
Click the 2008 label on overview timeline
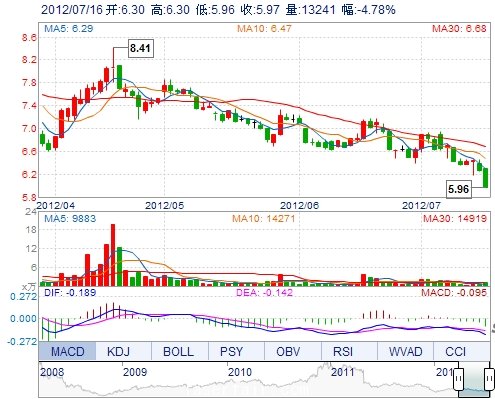(52, 372)
